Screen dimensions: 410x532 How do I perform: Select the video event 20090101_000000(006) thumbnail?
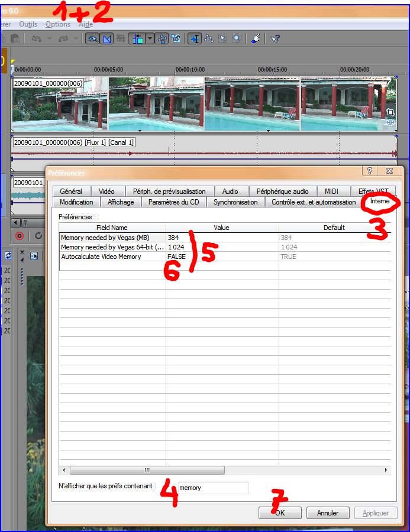click(x=204, y=104)
